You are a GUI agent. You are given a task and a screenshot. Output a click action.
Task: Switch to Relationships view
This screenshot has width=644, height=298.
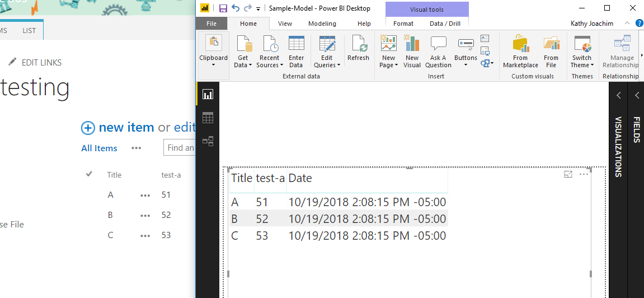point(208,141)
